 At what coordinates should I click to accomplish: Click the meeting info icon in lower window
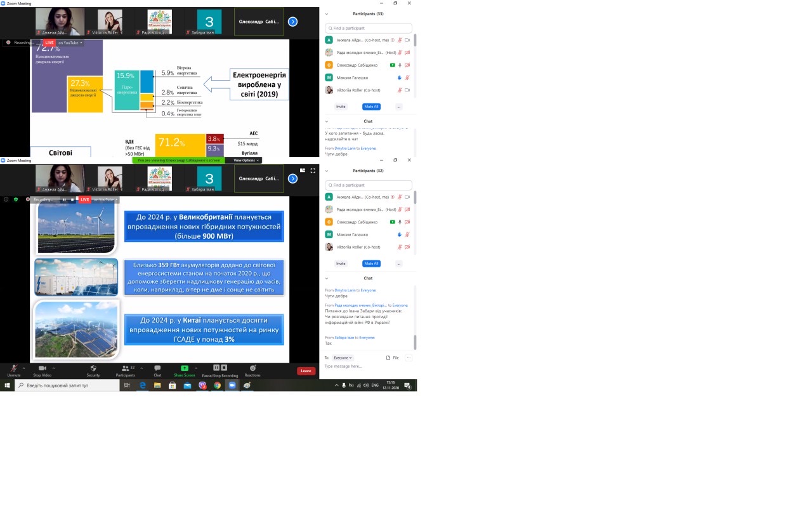[x=6, y=199]
